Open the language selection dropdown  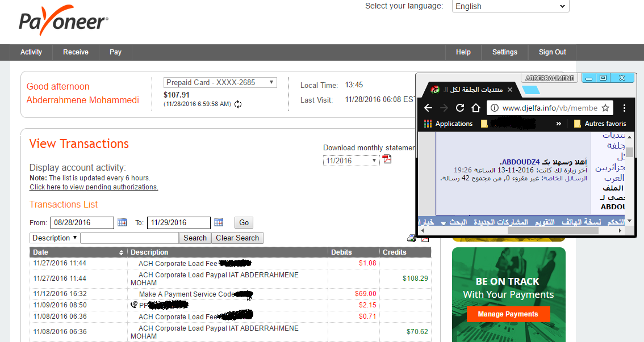(511, 6)
